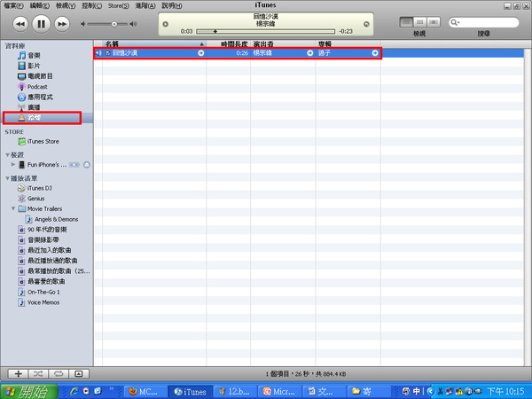Eject the Fun iPhone device
Image resolution: width=532 pixels, height=399 pixels.
[87, 165]
